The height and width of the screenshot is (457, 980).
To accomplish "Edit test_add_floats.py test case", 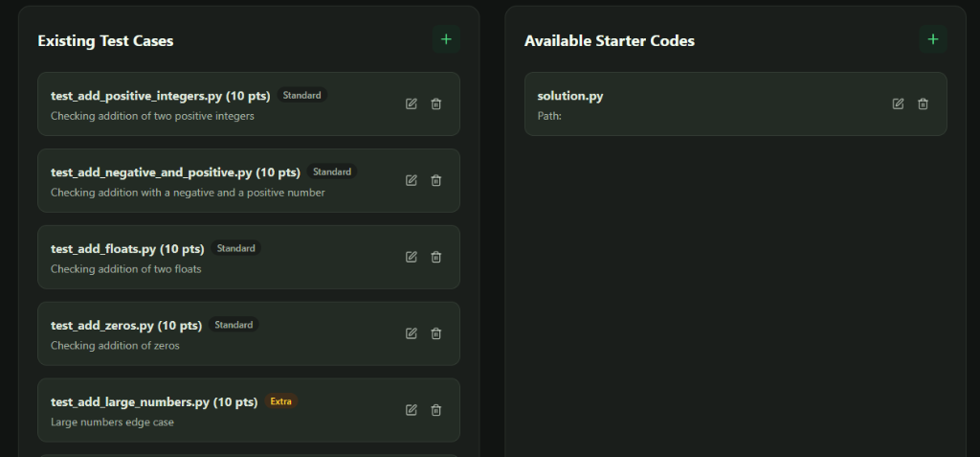I will [x=412, y=257].
